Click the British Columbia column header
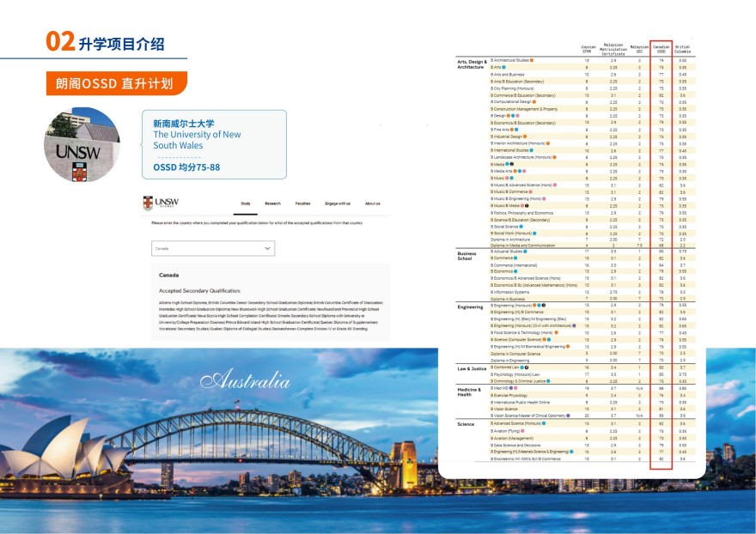The height and width of the screenshot is (534, 756). pos(682,49)
